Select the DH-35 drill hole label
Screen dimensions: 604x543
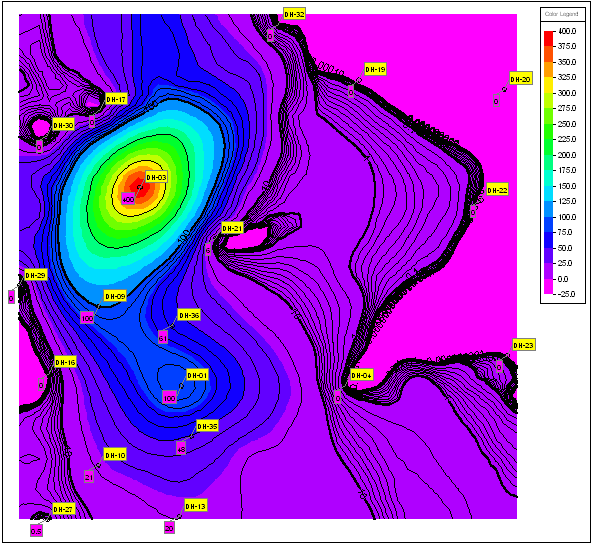point(206,426)
